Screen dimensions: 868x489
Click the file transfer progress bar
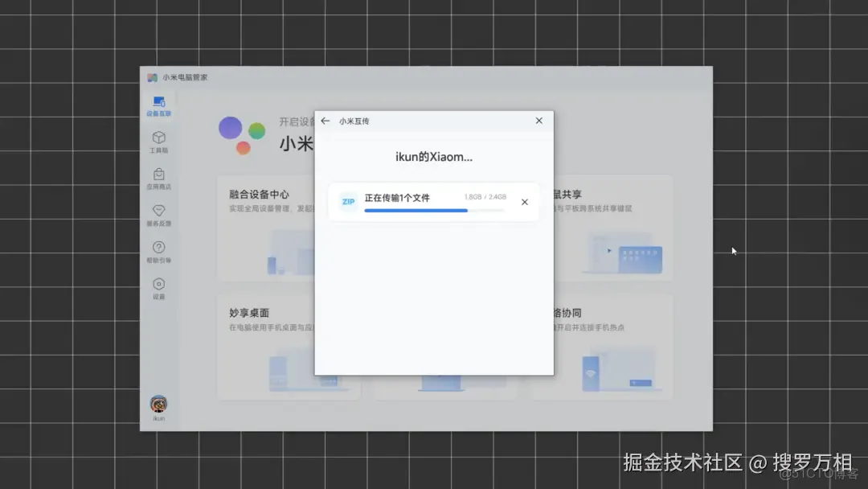click(434, 210)
